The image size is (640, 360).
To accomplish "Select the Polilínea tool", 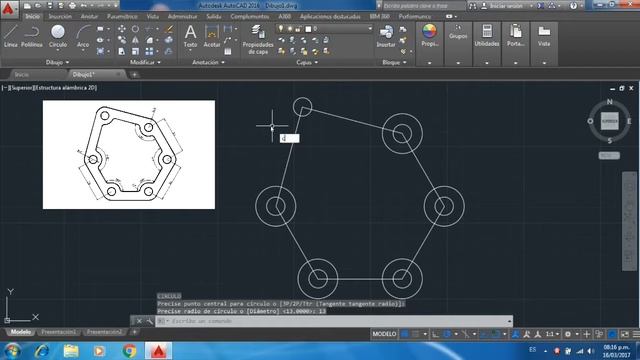I will (32, 36).
